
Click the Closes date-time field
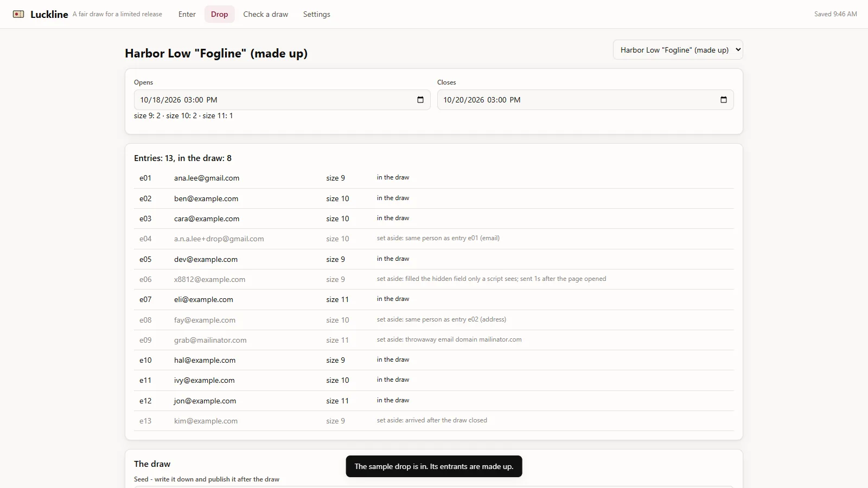pyautogui.click(x=585, y=100)
